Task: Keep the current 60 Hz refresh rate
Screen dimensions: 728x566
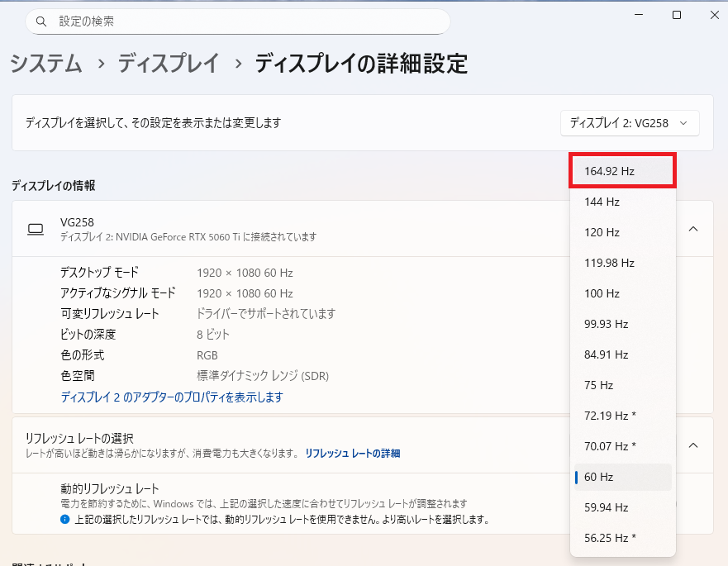Action: pyautogui.click(x=622, y=476)
